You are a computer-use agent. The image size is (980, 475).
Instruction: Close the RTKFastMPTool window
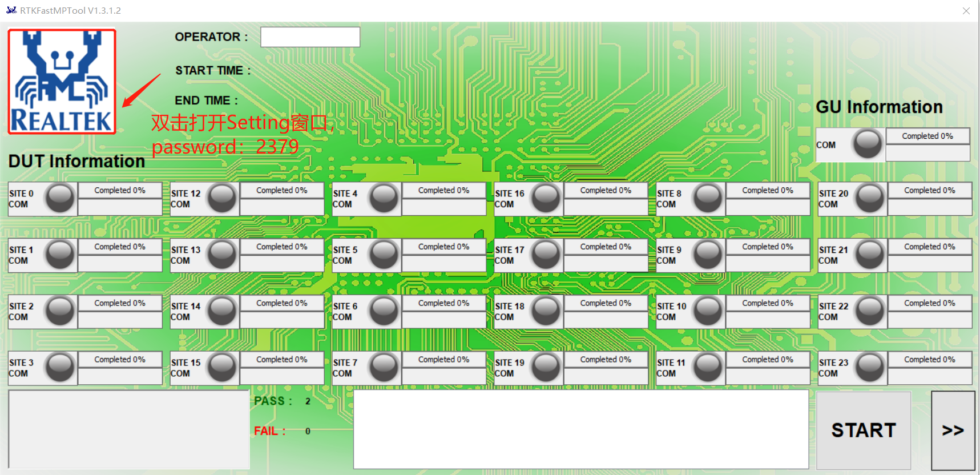tap(966, 11)
